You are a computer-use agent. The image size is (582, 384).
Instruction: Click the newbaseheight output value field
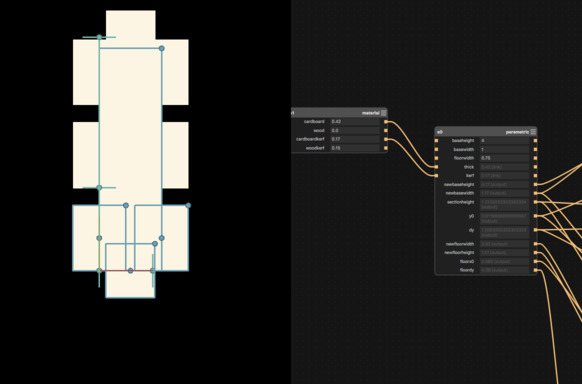click(x=504, y=184)
